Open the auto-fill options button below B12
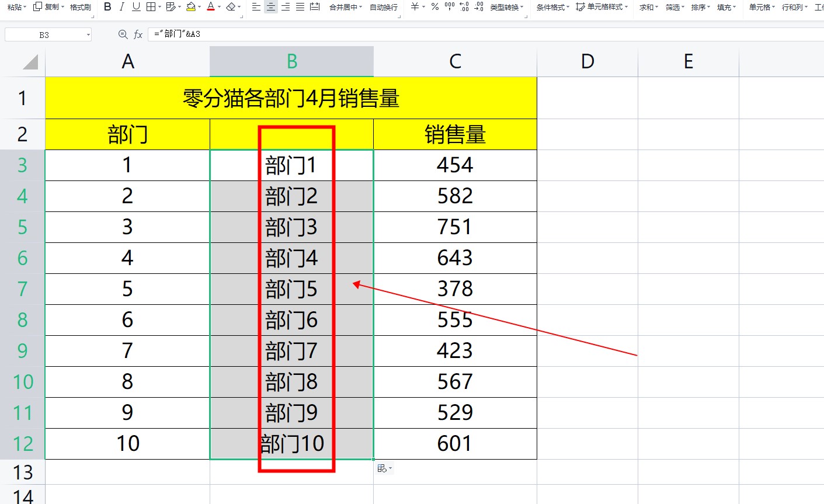 (385, 468)
